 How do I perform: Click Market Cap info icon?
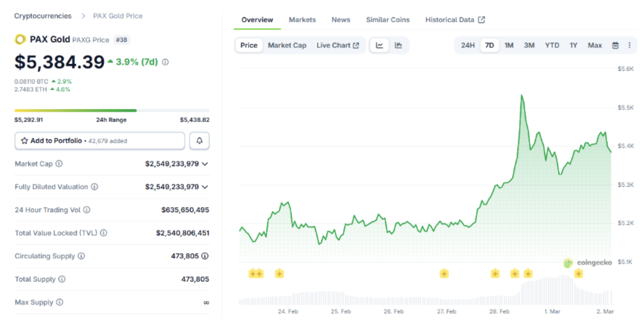tap(59, 164)
